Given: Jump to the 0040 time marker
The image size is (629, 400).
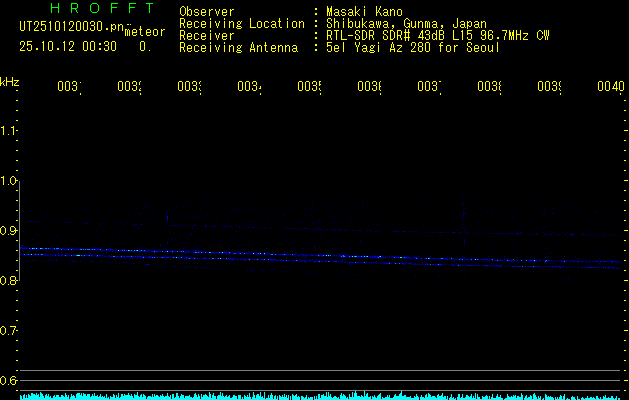Looking at the screenshot, I should (610, 88).
